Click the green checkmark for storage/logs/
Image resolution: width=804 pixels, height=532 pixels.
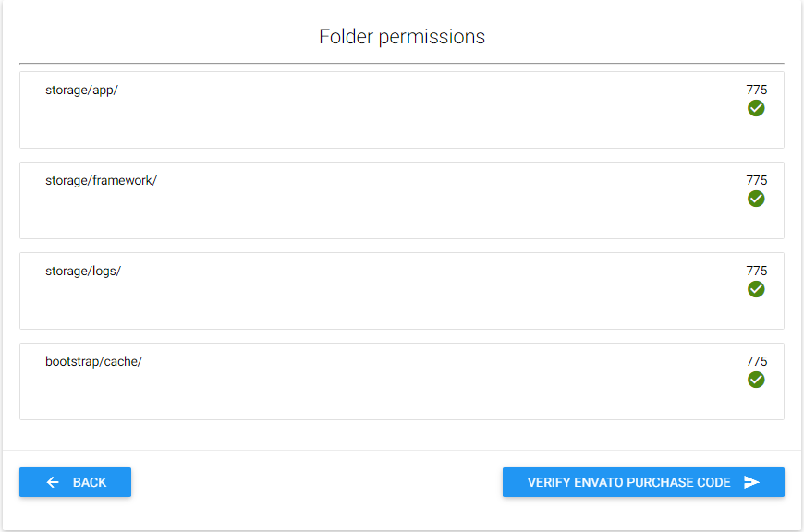click(756, 289)
